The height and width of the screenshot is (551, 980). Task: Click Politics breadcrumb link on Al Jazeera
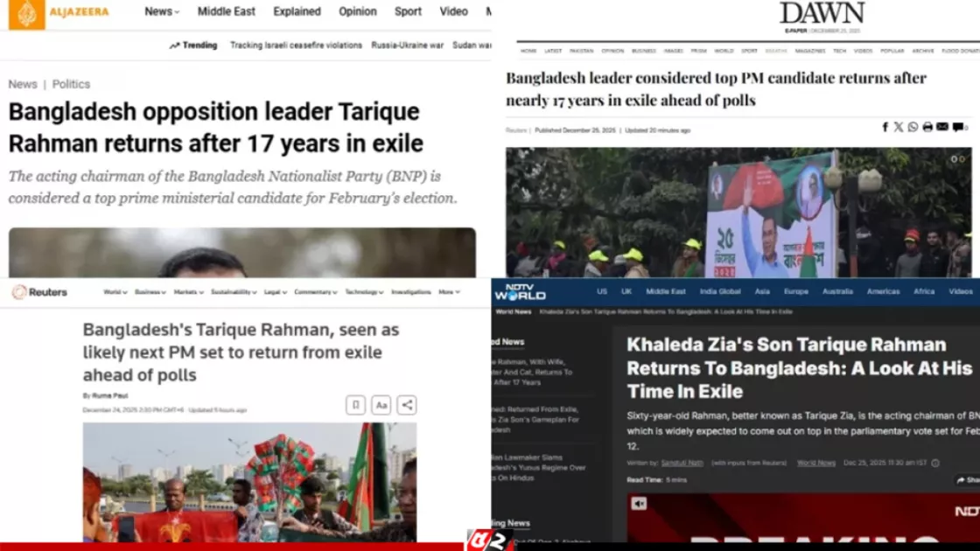click(x=71, y=84)
